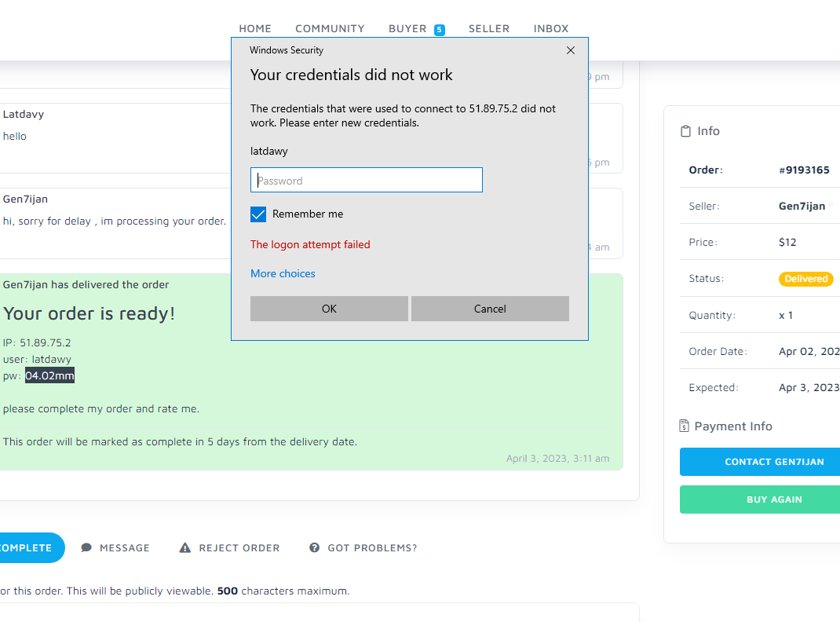Image resolution: width=840 pixels, height=622 pixels.
Task: Click the user: latdawy line
Action: [x=37, y=360]
